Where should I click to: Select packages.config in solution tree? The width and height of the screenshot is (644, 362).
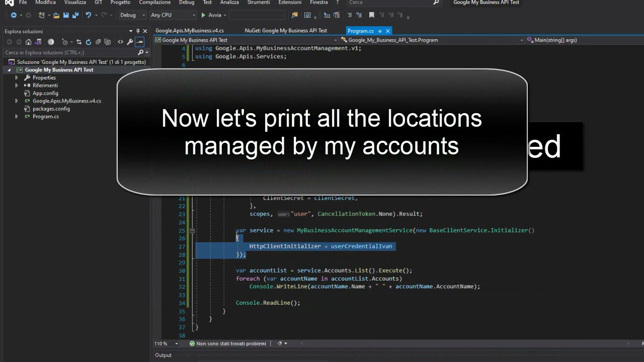(x=51, y=109)
